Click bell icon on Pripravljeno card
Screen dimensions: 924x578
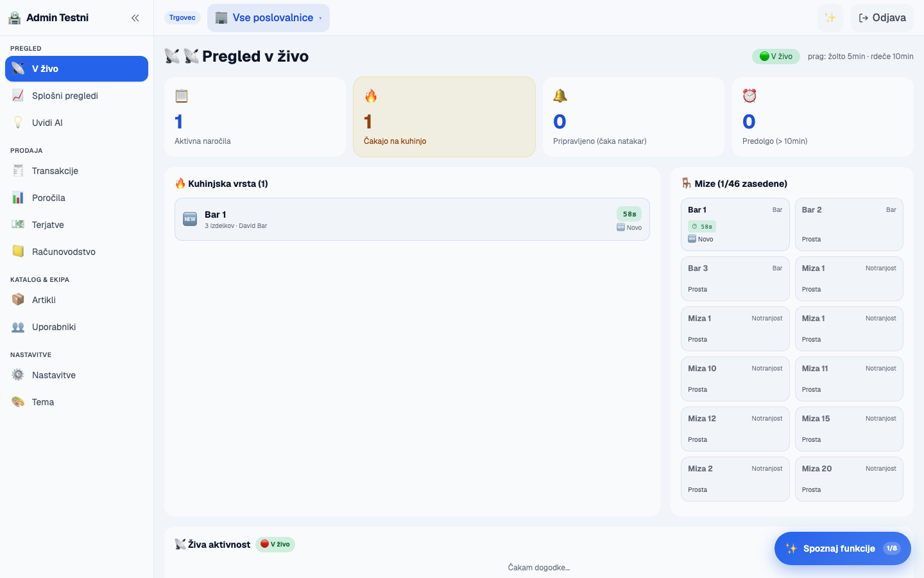click(560, 96)
